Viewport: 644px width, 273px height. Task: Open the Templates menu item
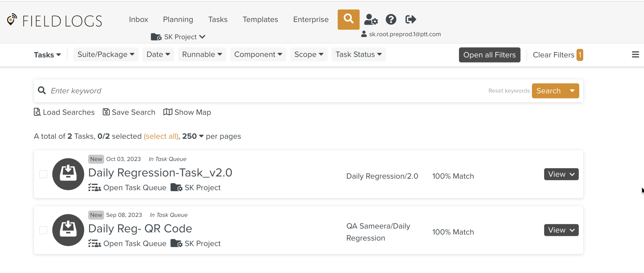click(260, 19)
